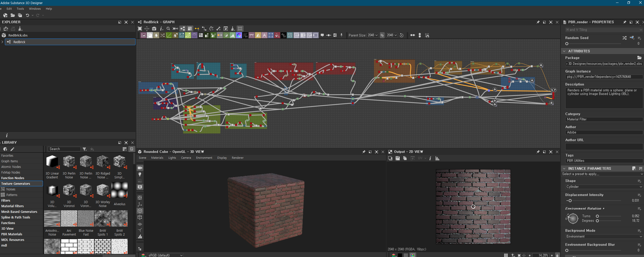The width and height of the screenshot is (644, 257).
Task: Open the Tools menu
Action: 20,9
